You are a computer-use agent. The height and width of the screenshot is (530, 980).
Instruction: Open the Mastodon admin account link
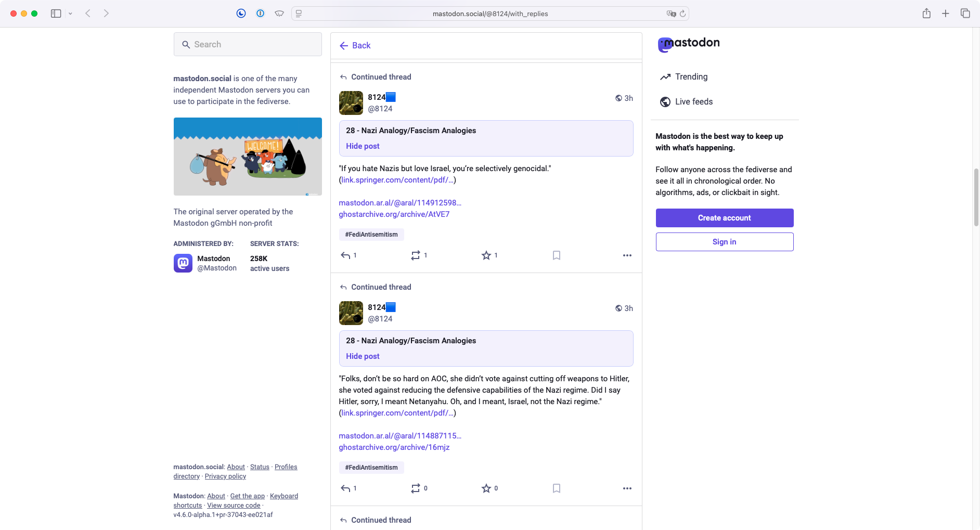[205, 263]
